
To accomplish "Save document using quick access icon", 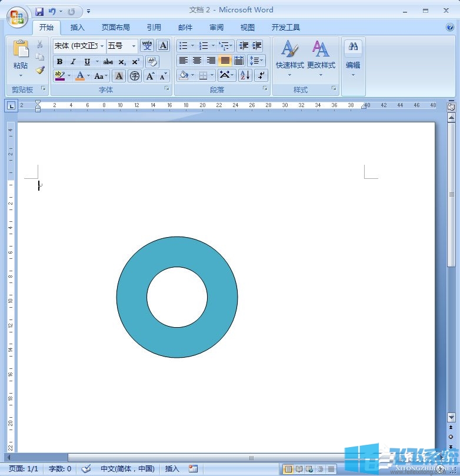I will click(x=39, y=11).
